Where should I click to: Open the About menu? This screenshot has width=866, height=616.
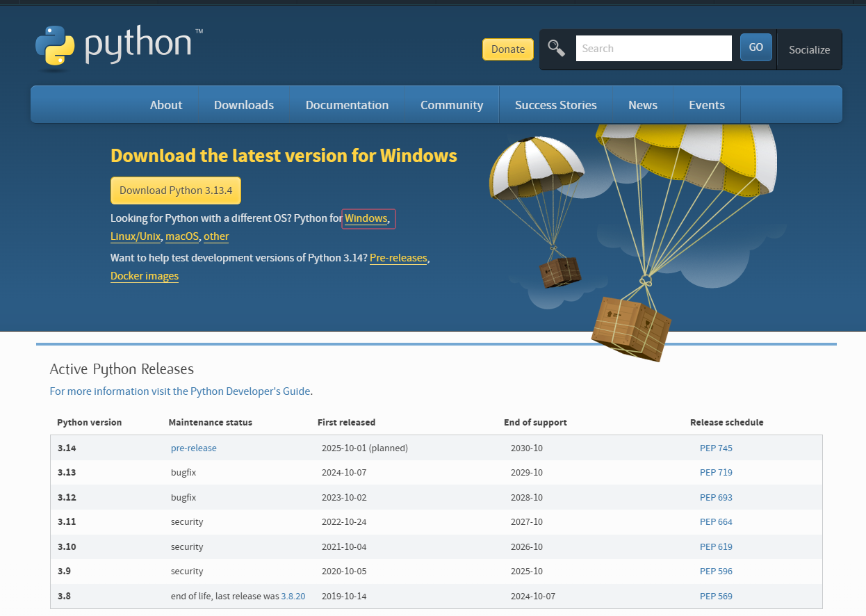coord(166,105)
